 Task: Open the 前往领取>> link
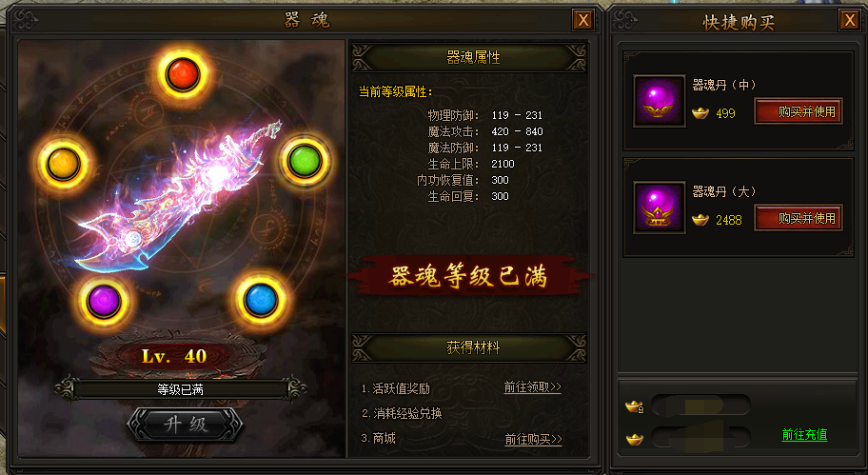click(x=533, y=387)
